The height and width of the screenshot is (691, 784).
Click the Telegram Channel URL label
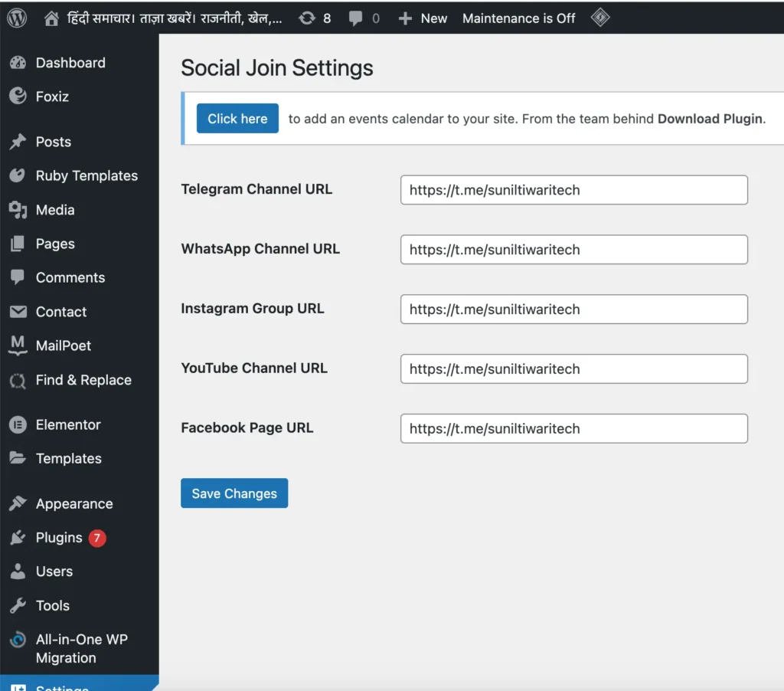[256, 189]
